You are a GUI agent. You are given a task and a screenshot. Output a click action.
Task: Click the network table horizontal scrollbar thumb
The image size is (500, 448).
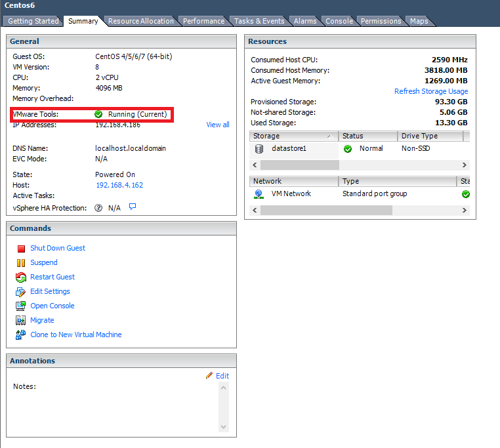click(326, 210)
